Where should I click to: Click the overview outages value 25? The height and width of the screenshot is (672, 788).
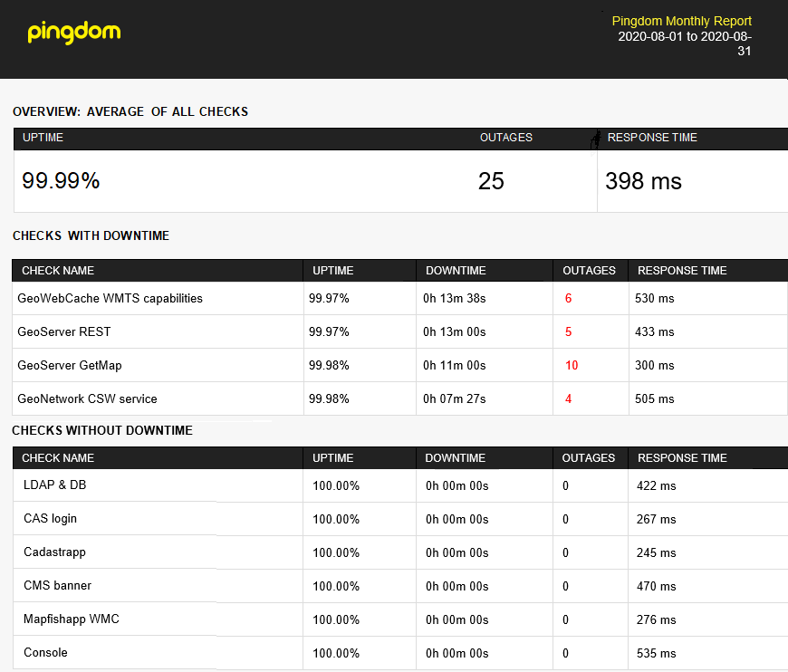click(491, 181)
